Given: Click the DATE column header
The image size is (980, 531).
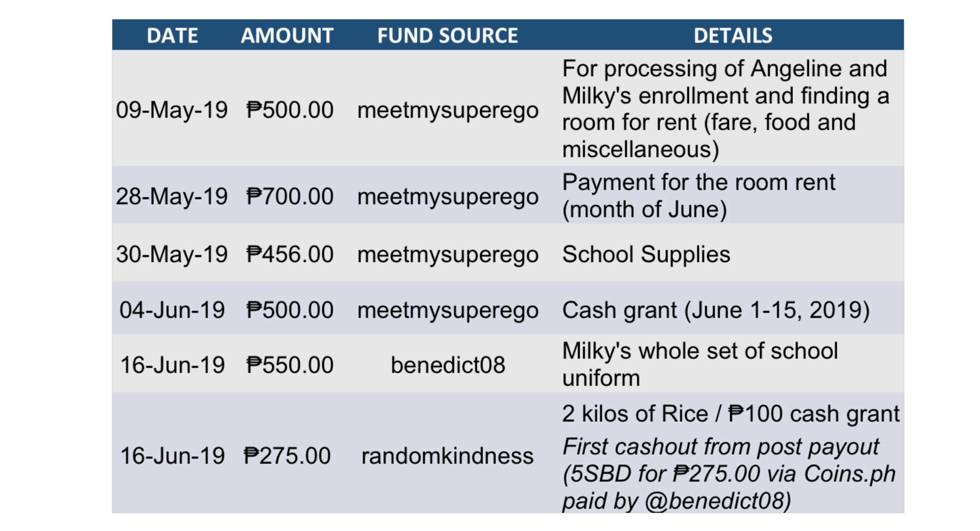Looking at the screenshot, I should [x=172, y=36].
